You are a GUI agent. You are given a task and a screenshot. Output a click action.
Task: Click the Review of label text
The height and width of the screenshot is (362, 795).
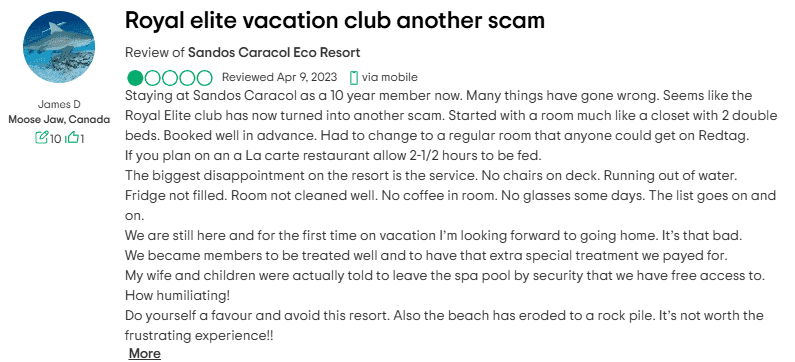point(155,53)
